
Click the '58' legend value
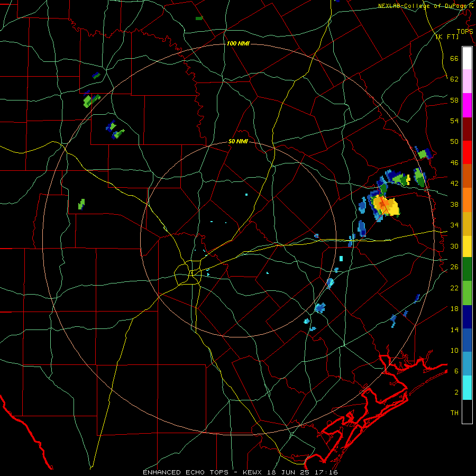click(454, 100)
